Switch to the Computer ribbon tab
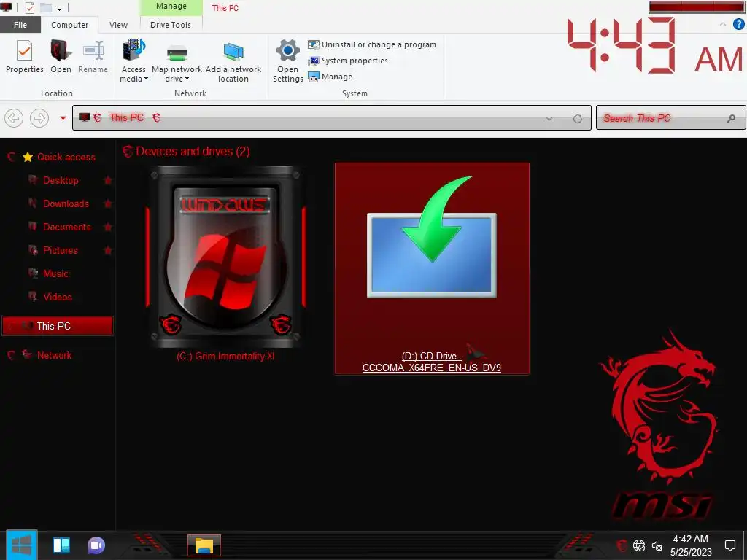 click(69, 25)
